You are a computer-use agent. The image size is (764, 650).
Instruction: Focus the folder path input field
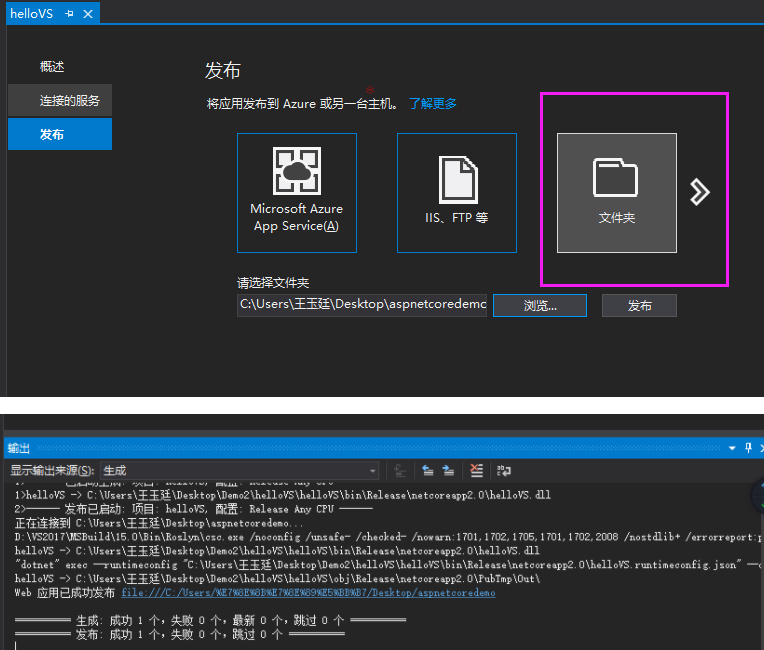click(x=362, y=305)
